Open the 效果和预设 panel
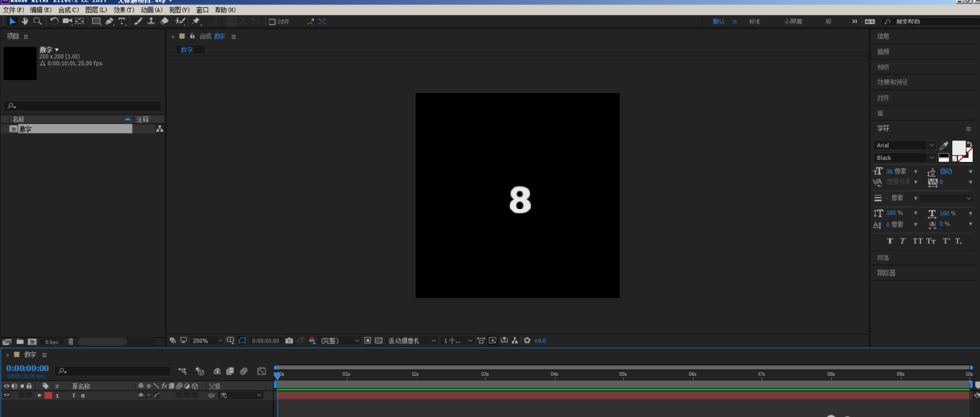Screen dimensions: 980x417 coord(893,82)
